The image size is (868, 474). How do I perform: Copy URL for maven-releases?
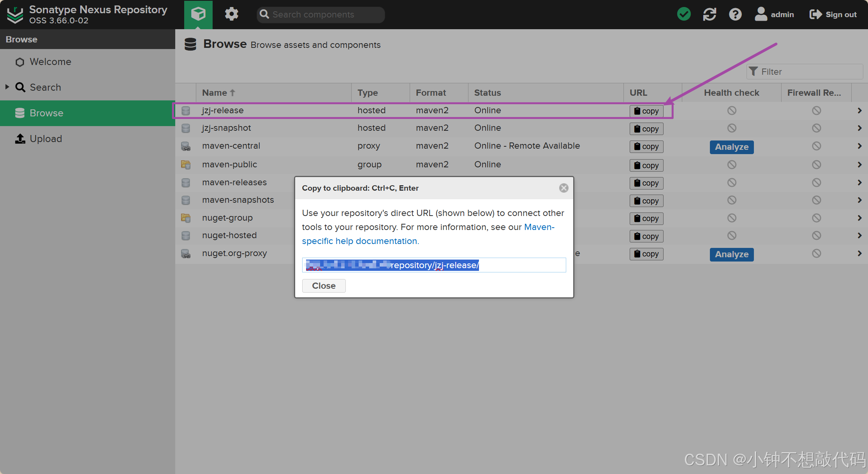646,183
